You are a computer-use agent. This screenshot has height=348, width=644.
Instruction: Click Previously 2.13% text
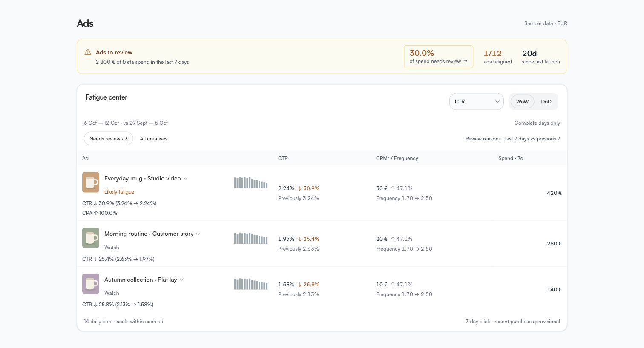[299, 294]
